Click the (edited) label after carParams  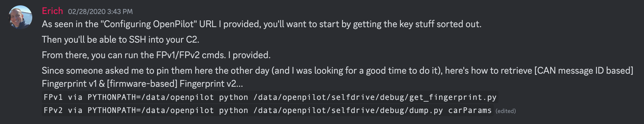[x=506, y=111]
